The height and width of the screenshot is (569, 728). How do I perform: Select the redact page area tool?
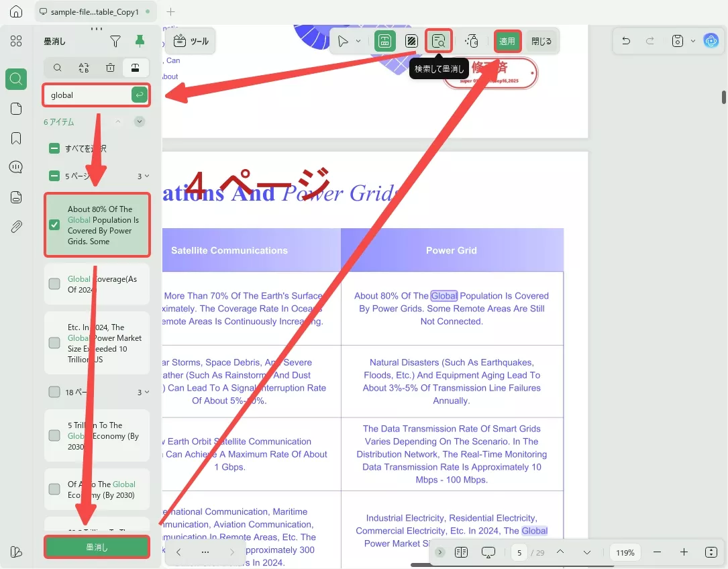411,42
